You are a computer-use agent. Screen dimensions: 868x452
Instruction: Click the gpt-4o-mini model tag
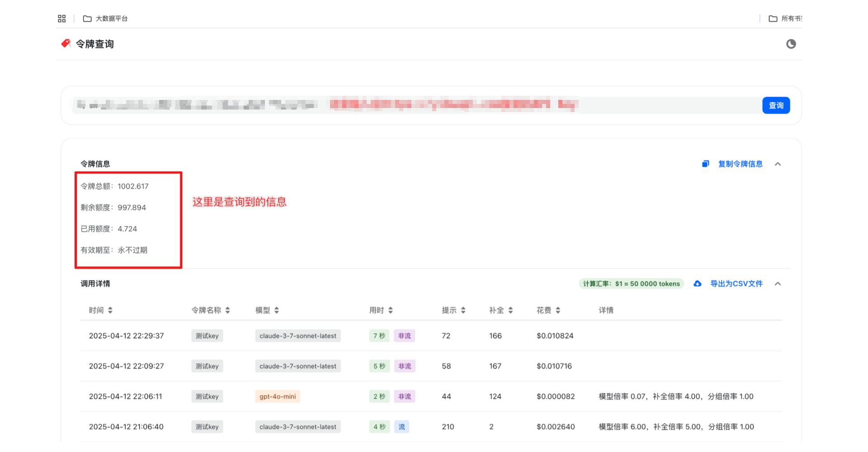[x=278, y=396]
